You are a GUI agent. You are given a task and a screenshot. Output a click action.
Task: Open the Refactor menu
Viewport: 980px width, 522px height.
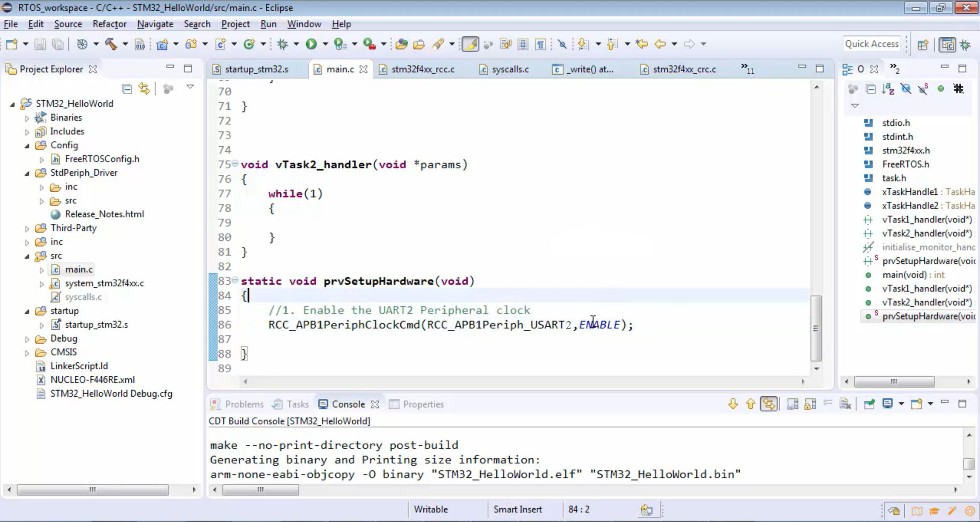pos(109,24)
